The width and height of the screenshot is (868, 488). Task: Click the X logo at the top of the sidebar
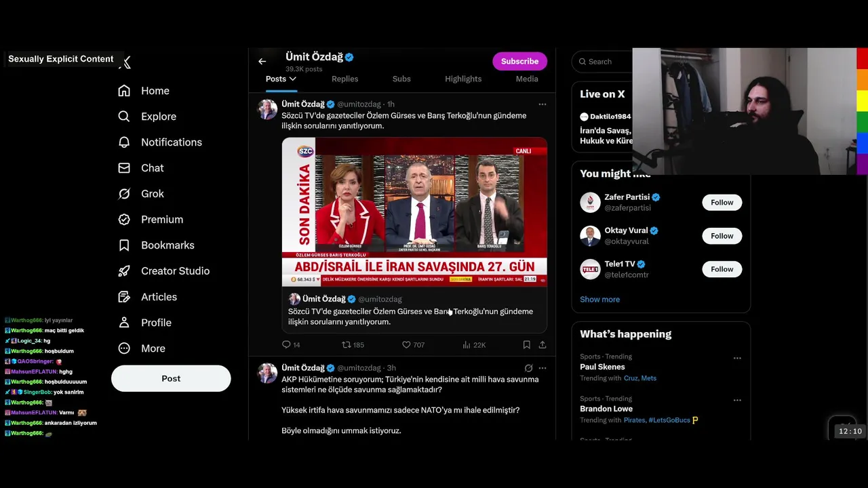point(125,62)
